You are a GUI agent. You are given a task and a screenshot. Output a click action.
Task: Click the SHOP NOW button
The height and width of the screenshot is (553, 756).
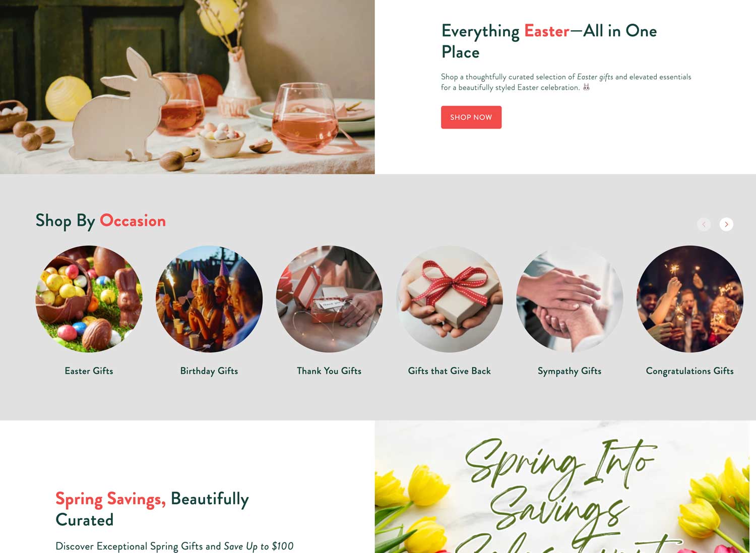coord(471,117)
